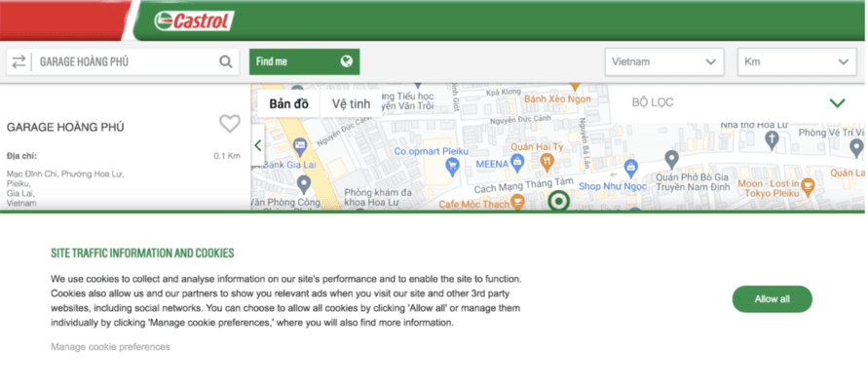Click the Văn Phòng Công map pin
868x388 pixels.
coord(304,184)
